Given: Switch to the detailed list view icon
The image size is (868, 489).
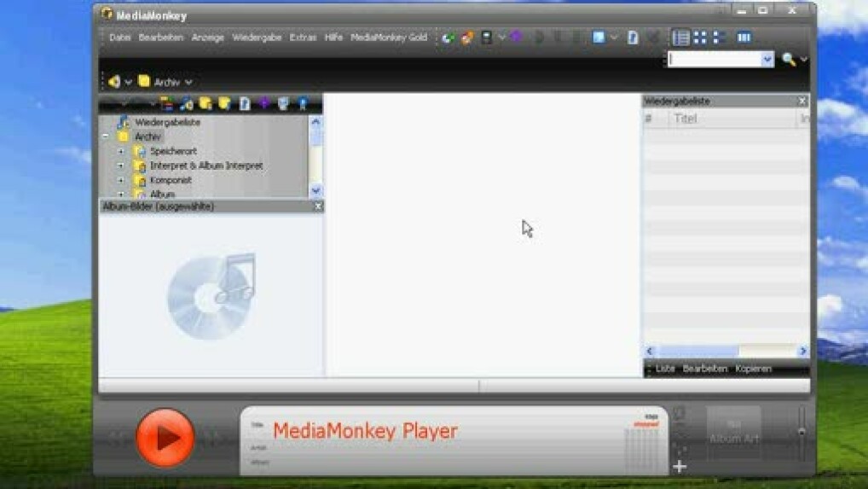Looking at the screenshot, I should 680,38.
